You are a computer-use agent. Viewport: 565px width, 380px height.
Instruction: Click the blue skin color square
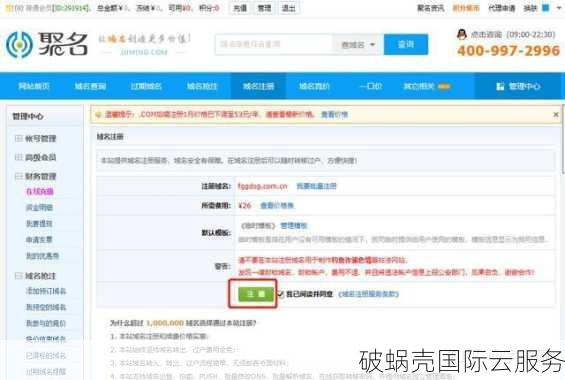coord(546,8)
